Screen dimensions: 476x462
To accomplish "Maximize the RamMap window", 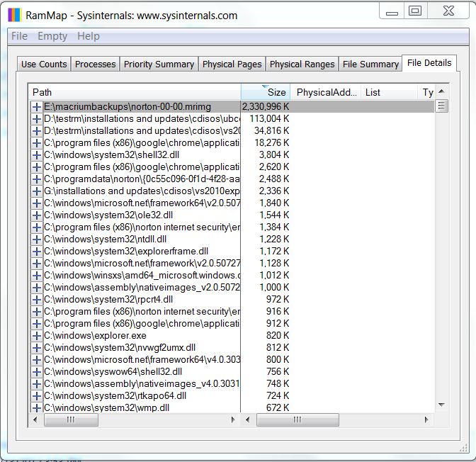I will [415, 11].
